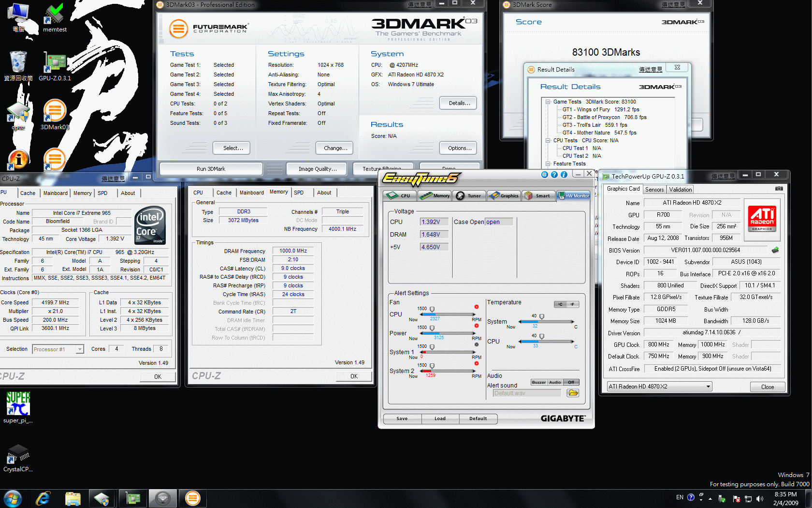This screenshot has height=508, width=812.
Task: Click the Intel Core i7 logo in CPU-Z
Action: [x=150, y=224]
